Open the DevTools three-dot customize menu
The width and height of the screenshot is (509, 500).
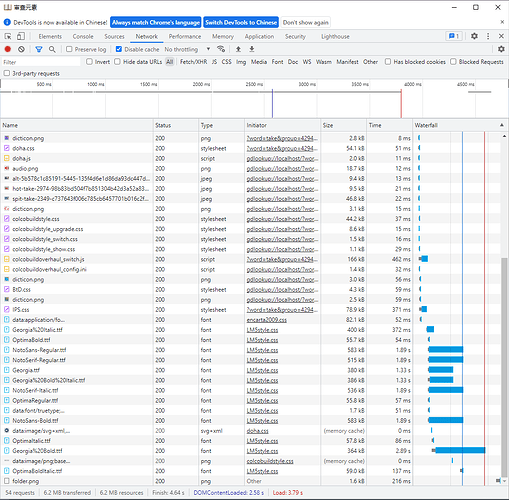488,36
